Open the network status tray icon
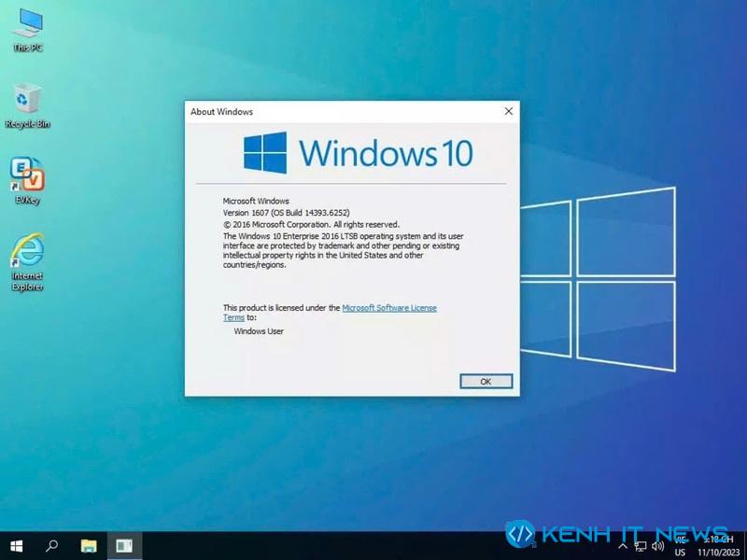The image size is (747, 560). pyautogui.click(x=641, y=546)
